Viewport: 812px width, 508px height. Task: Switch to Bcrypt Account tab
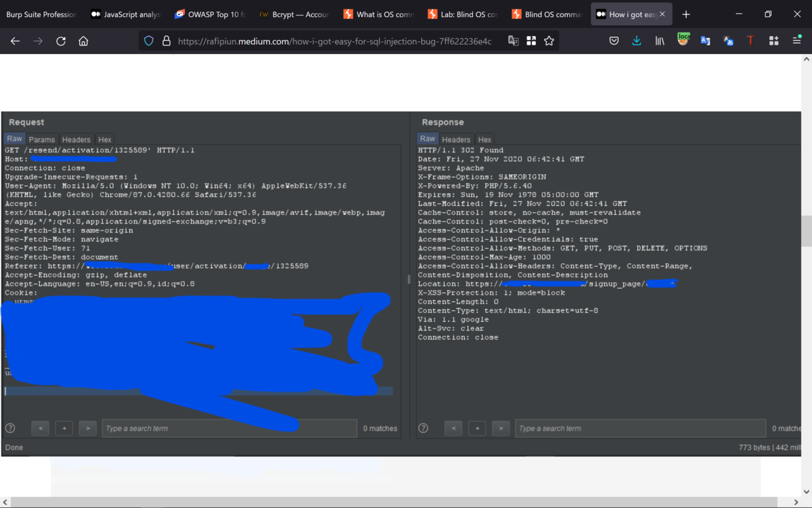tap(294, 14)
